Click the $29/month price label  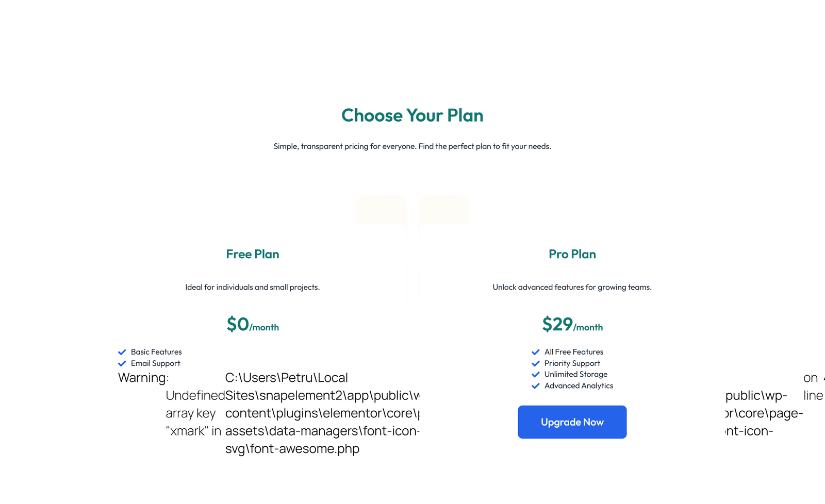click(572, 325)
